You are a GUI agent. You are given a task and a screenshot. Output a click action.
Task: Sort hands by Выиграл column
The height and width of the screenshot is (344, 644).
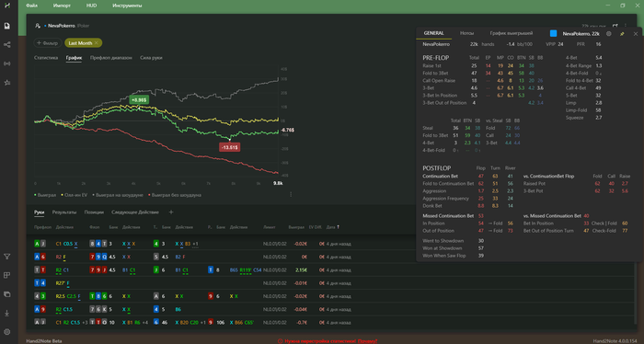[295, 227]
